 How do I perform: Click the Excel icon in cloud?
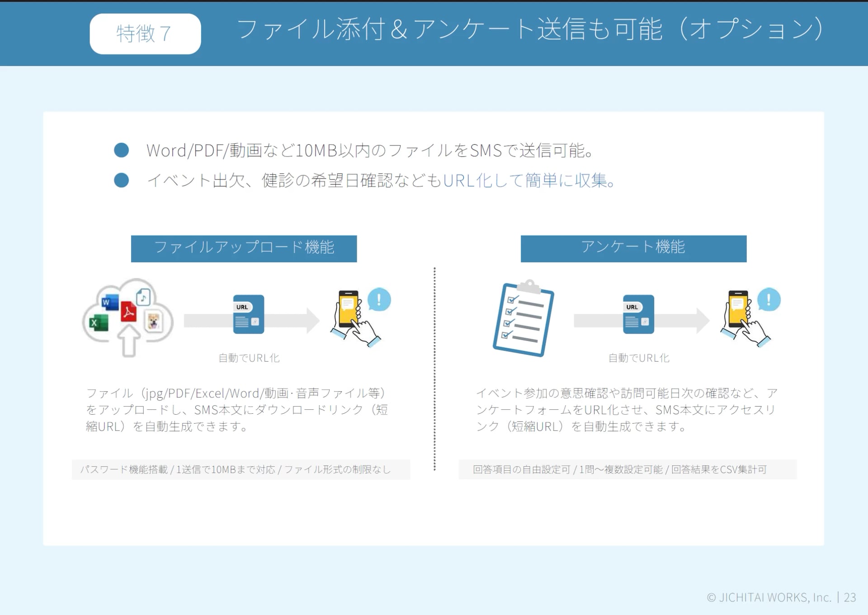click(98, 323)
